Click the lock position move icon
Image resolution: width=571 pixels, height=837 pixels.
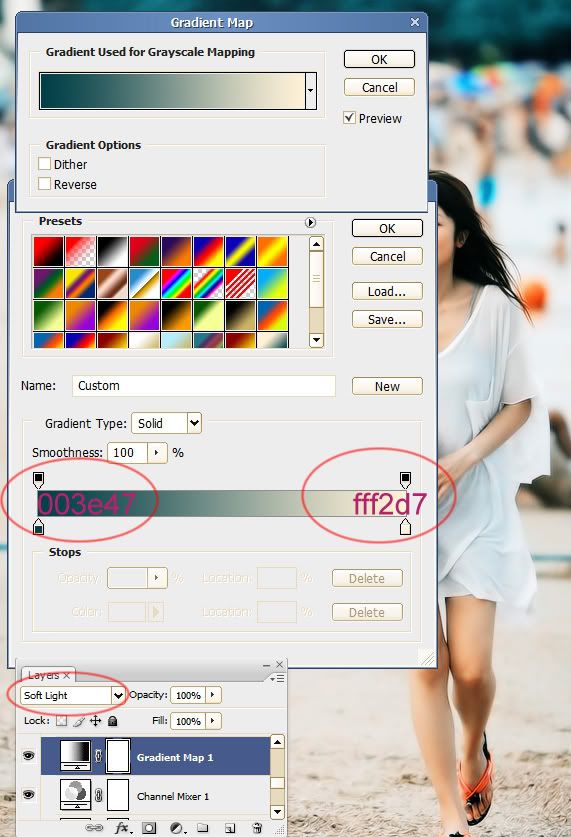click(96, 721)
